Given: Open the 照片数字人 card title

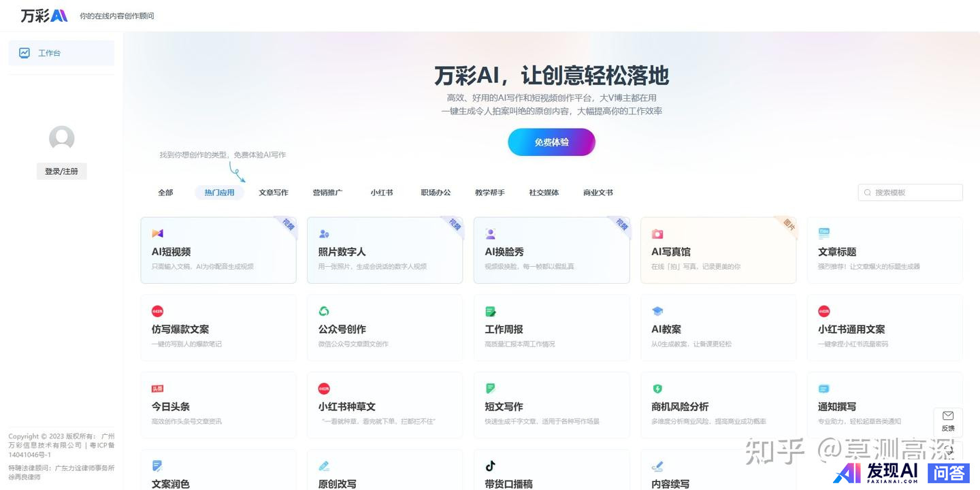Looking at the screenshot, I should [342, 252].
